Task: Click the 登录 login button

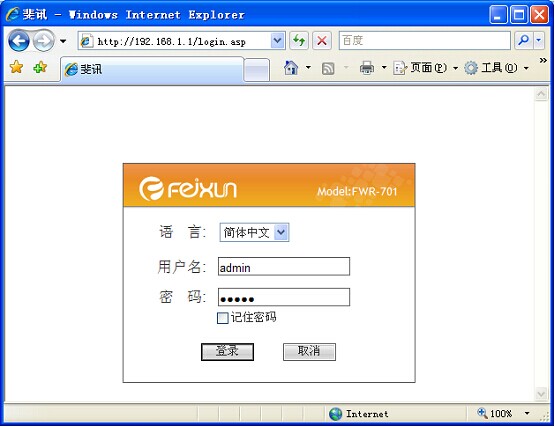Action: pyautogui.click(x=227, y=352)
